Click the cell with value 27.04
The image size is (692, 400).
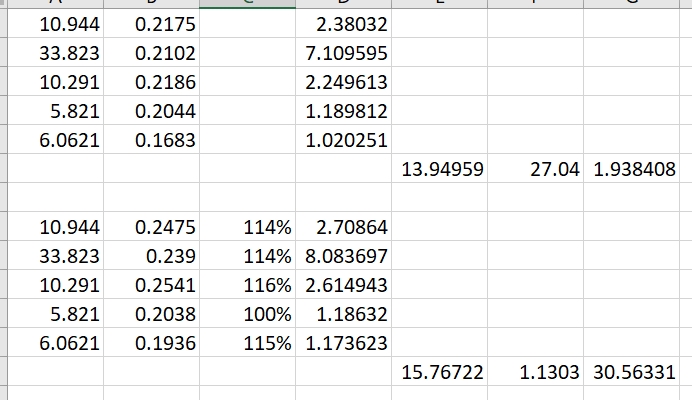pyautogui.click(x=536, y=169)
